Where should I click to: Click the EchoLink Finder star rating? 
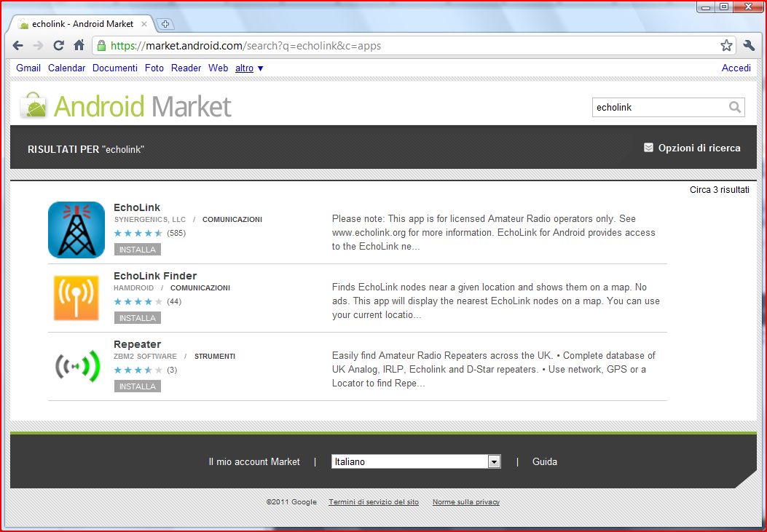pos(138,302)
